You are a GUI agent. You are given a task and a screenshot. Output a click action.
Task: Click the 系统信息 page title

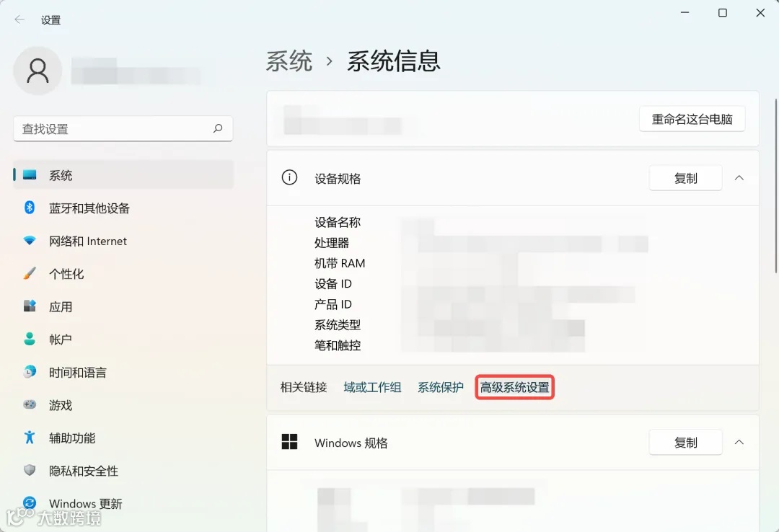394,61
